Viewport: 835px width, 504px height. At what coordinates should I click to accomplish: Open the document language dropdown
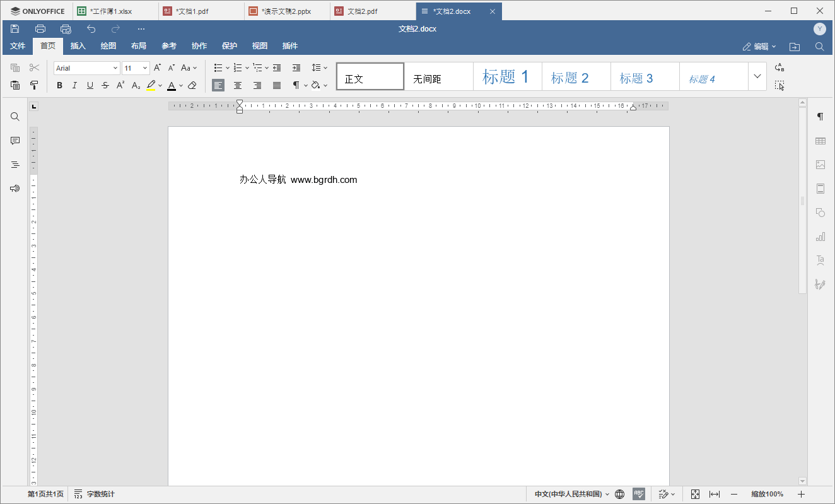tap(571, 494)
